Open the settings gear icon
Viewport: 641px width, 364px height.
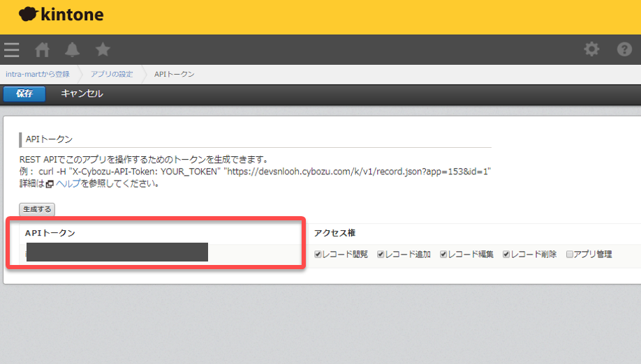(x=591, y=50)
